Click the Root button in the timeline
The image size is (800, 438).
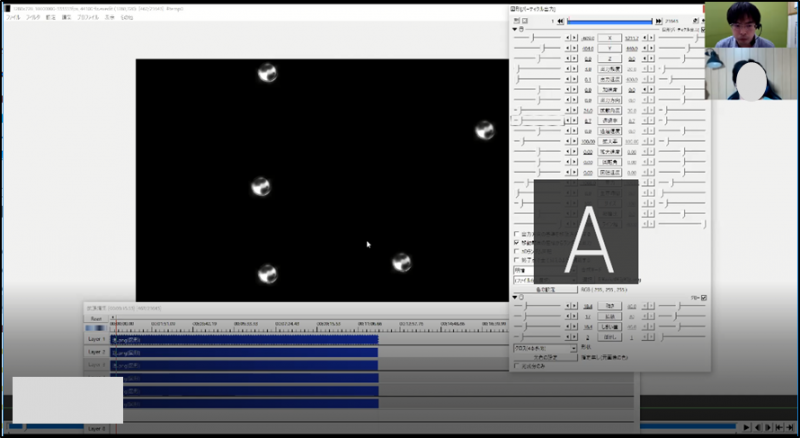(x=96, y=319)
